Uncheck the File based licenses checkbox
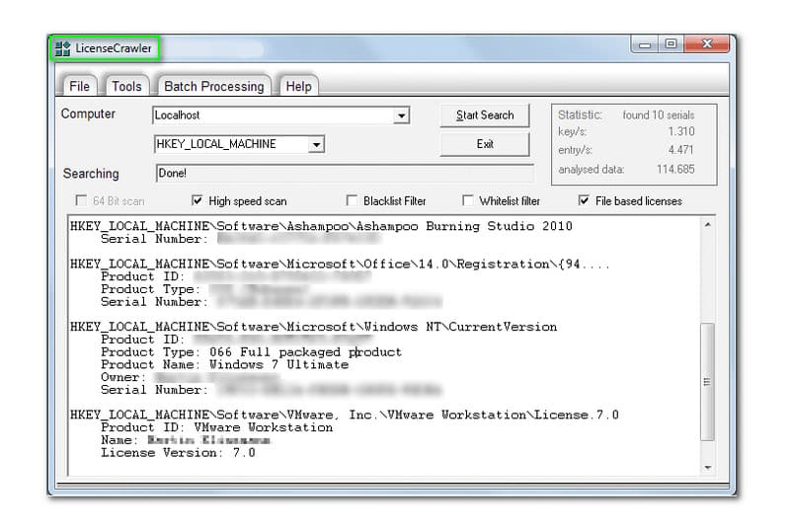The image size is (790, 532). coord(584,200)
